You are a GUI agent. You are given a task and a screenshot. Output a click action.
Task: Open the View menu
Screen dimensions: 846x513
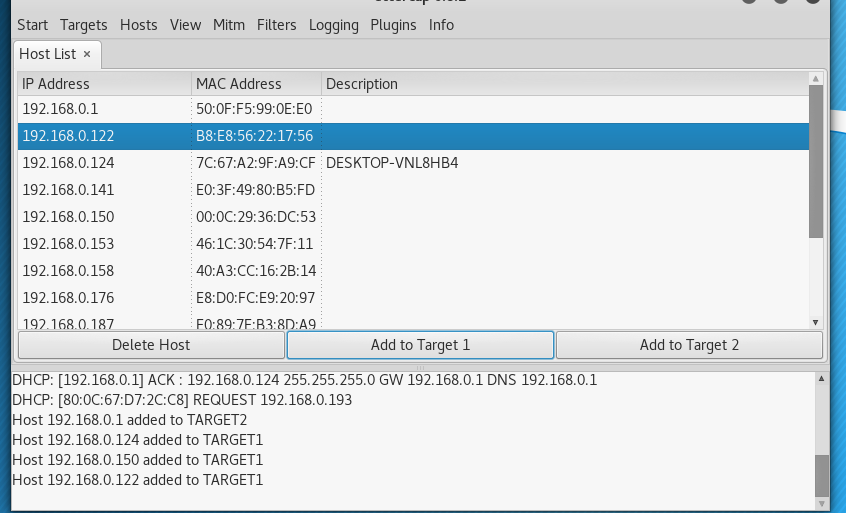point(185,25)
